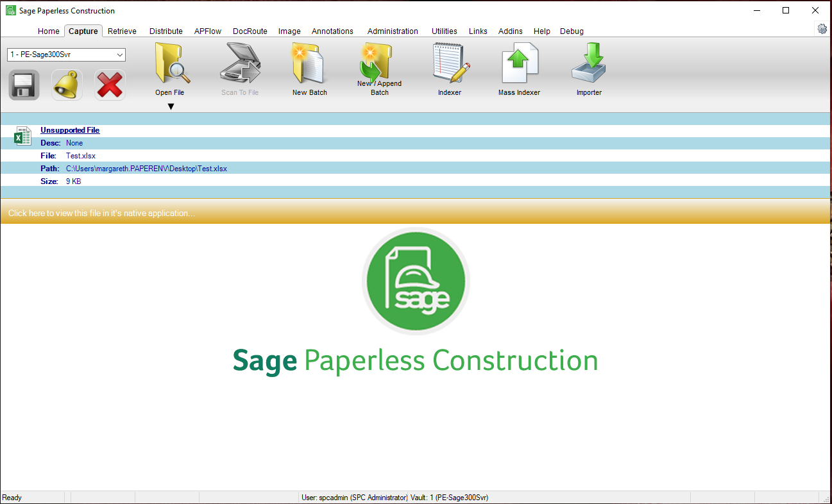Click the view file in native application bar
The height and width of the screenshot is (504, 832).
coord(416,213)
